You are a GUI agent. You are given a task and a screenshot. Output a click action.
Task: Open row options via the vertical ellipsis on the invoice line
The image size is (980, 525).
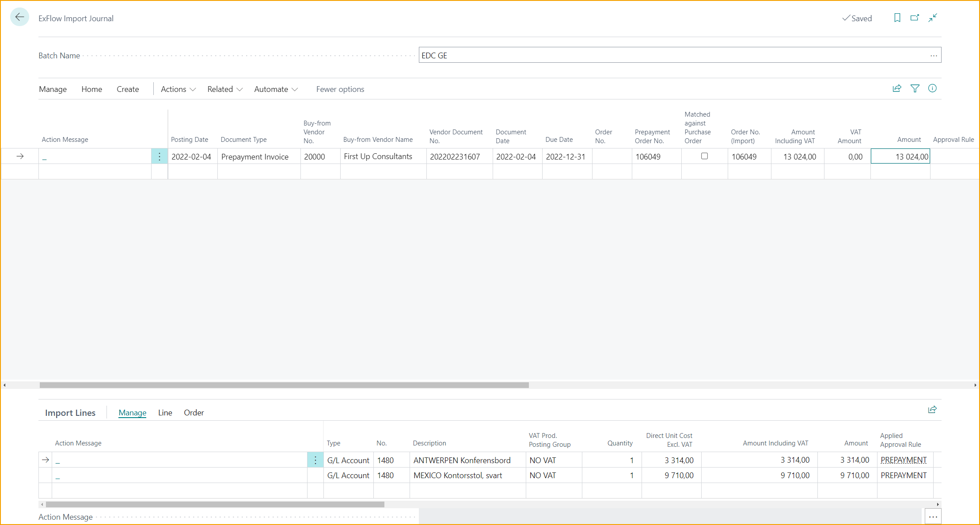pos(159,156)
